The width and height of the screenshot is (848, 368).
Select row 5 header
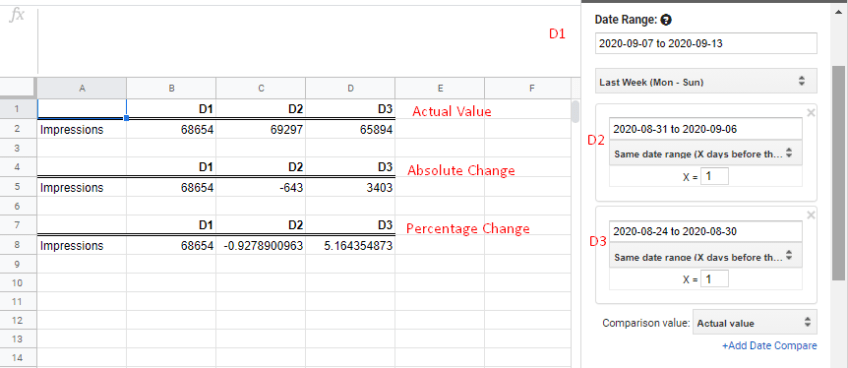[x=17, y=188]
